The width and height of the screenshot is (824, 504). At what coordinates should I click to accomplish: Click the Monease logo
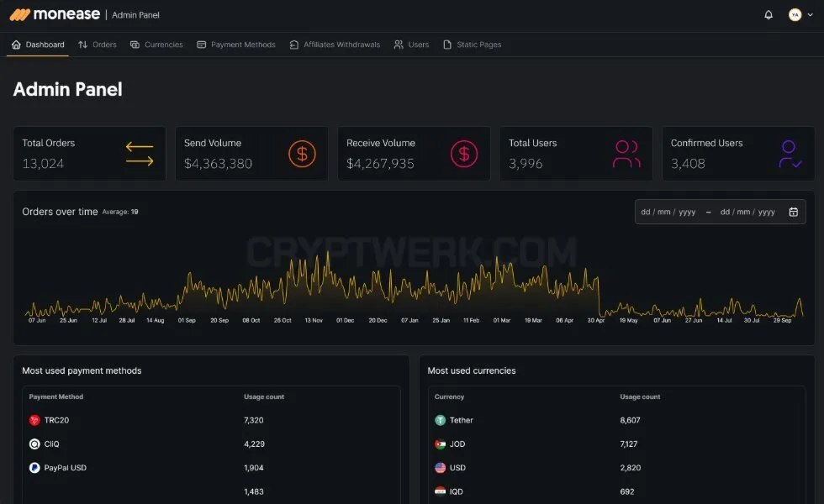pos(55,15)
